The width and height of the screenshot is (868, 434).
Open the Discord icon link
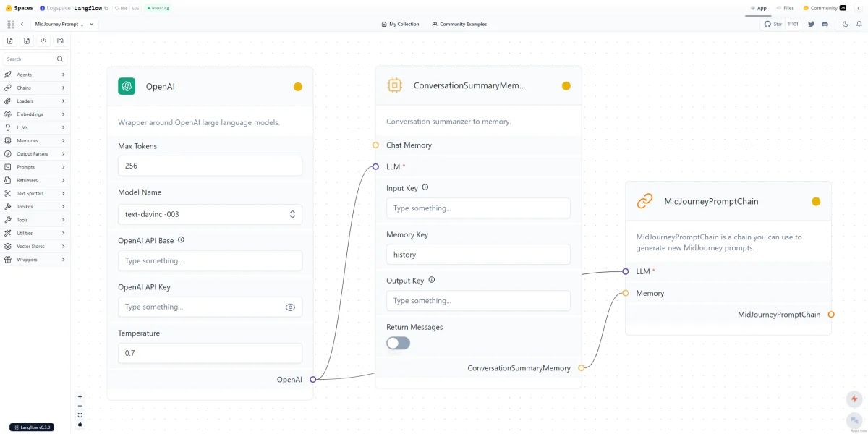pyautogui.click(x=825, y=24)
